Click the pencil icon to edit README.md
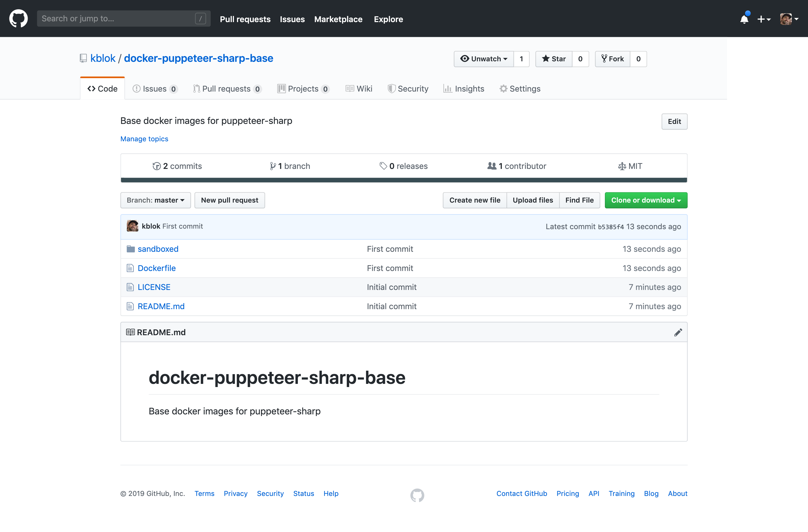 pyautogui.click(x=678, y=332)
